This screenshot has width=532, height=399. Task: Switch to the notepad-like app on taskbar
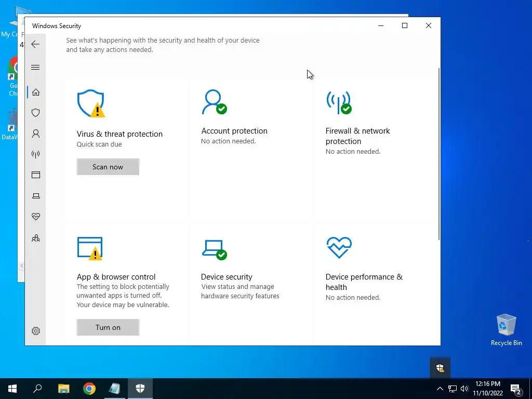click(115, 389)
